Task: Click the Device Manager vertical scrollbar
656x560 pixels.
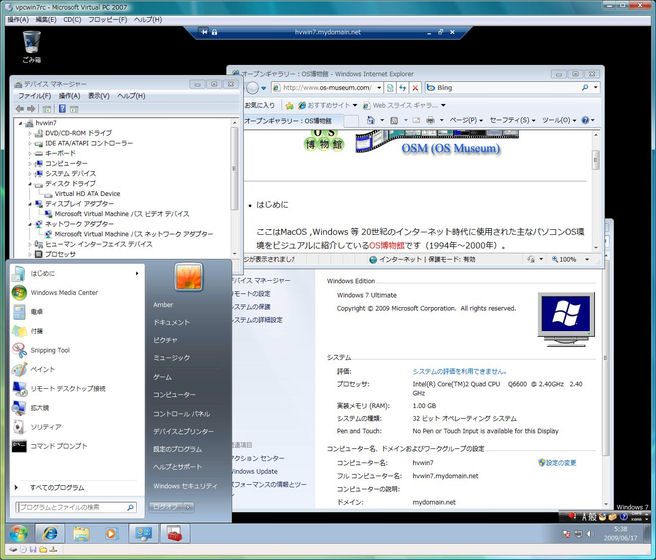Action: [234, 188]
